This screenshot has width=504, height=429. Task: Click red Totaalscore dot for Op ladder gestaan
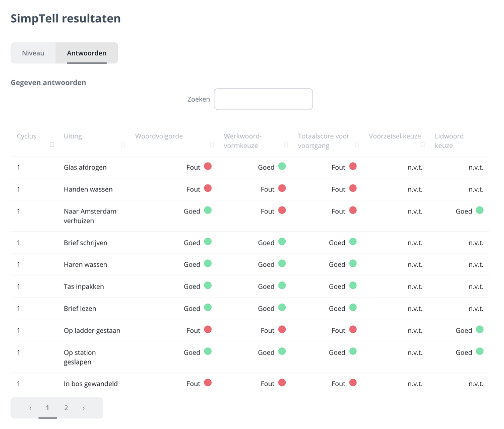(x=353, y=330)
